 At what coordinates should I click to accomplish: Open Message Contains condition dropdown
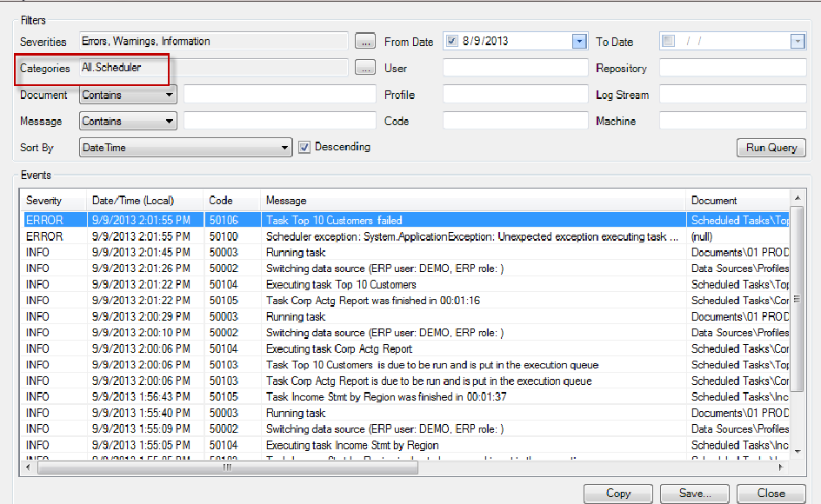click(169, 121)
